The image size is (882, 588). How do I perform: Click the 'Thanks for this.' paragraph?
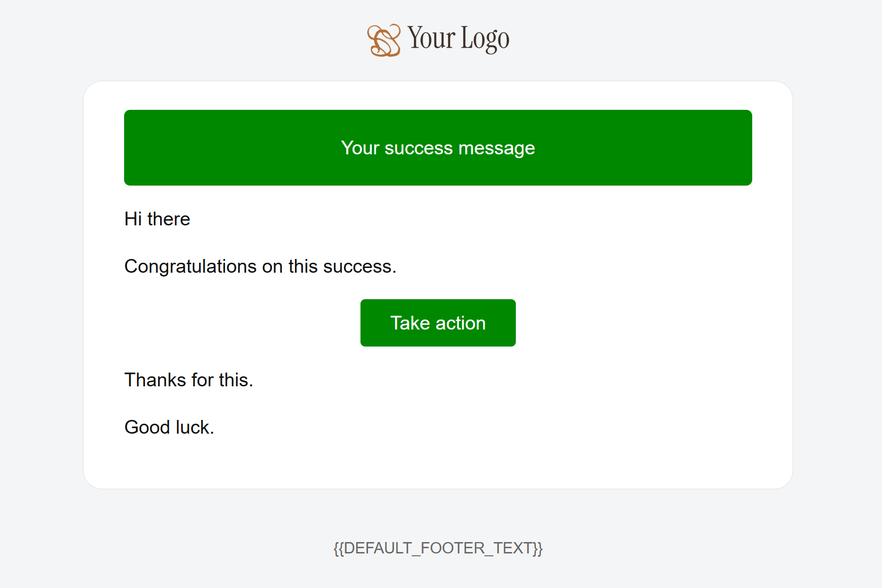pyautogui.click(x=188, y=380)
